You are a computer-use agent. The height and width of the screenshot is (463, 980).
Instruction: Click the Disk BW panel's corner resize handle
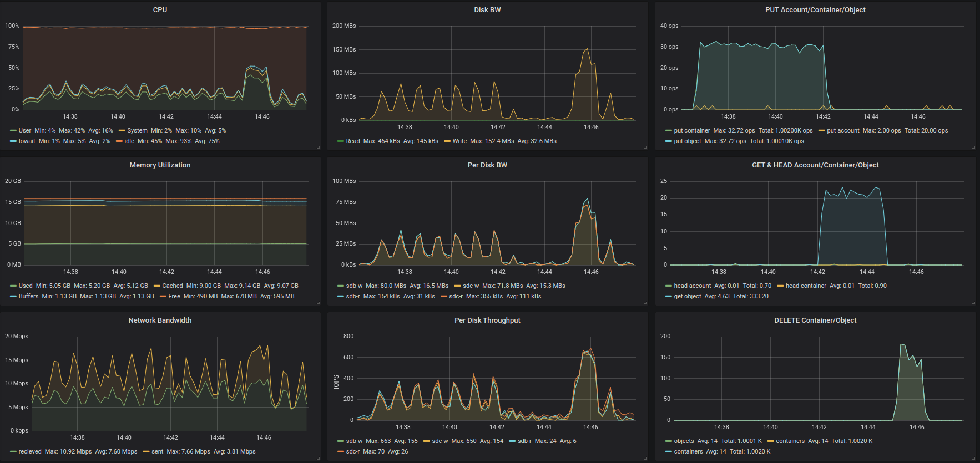click(645, 148)
